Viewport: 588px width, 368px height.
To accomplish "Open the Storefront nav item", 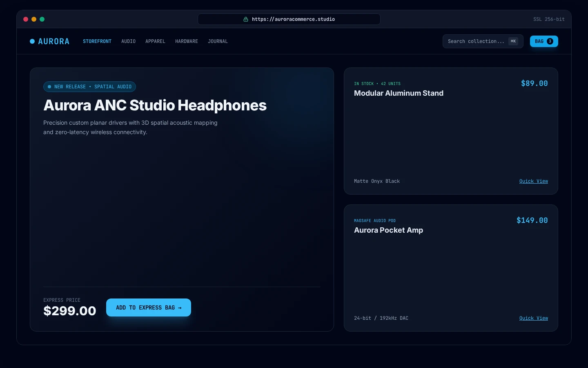I will 97,41.
